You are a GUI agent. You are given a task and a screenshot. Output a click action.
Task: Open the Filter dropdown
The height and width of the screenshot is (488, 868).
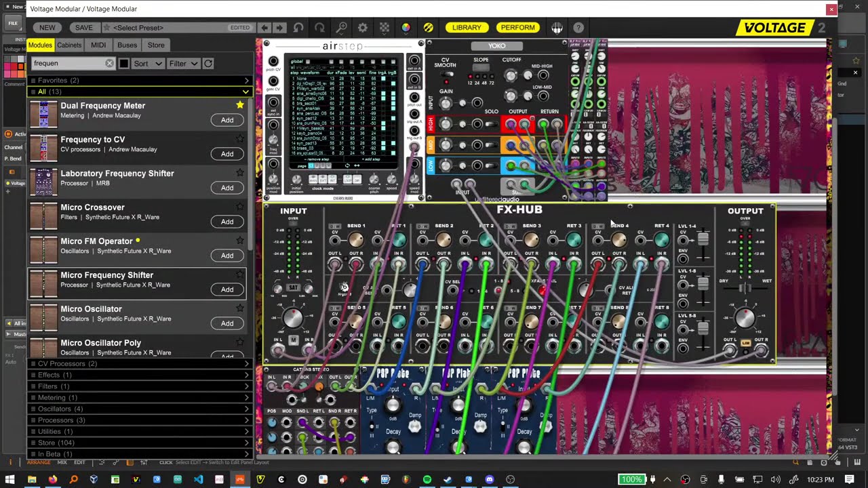[183, 63]
